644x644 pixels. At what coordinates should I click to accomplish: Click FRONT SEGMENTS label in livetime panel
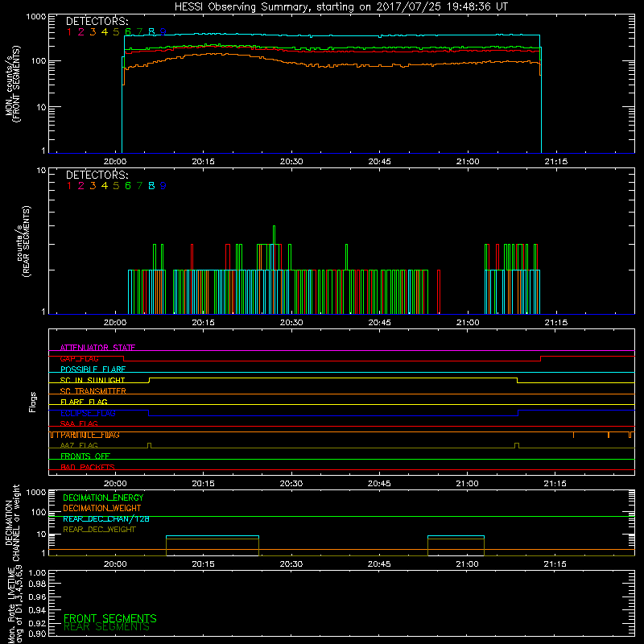coord(110,618)
